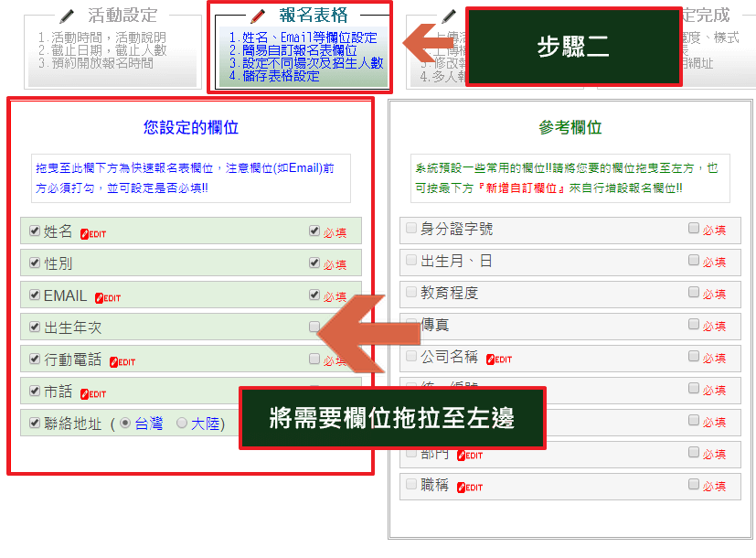
Task: Click 預約開放報名時間 step text
Action: [96, 63]
